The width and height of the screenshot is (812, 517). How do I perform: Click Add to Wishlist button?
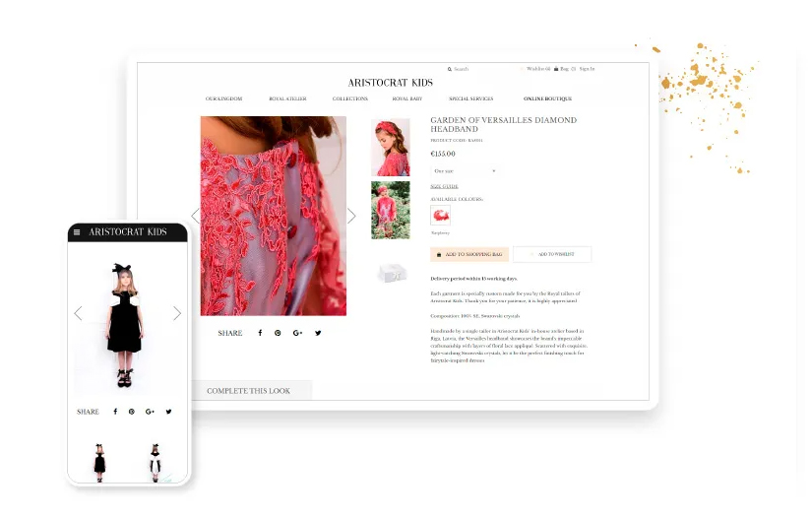coord(552,254)
